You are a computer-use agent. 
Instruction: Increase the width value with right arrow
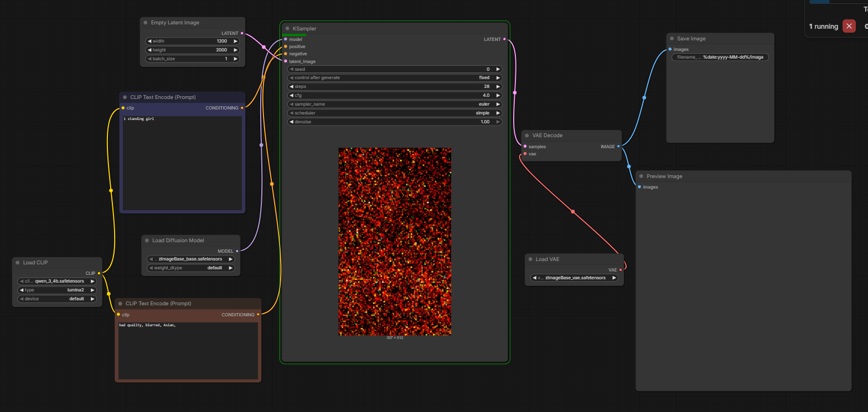235,41
